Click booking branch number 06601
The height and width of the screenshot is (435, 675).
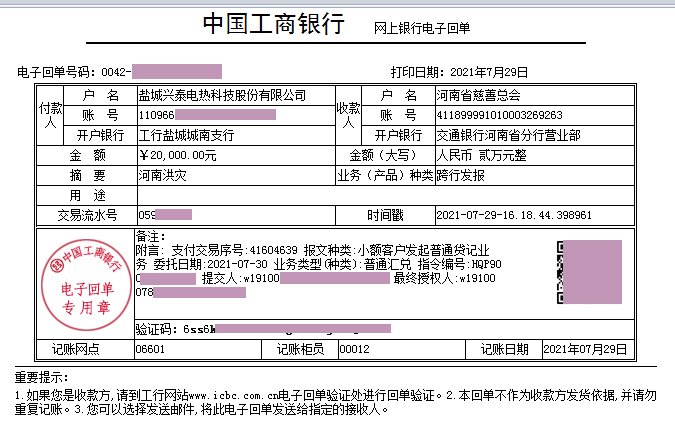(150, 349)
